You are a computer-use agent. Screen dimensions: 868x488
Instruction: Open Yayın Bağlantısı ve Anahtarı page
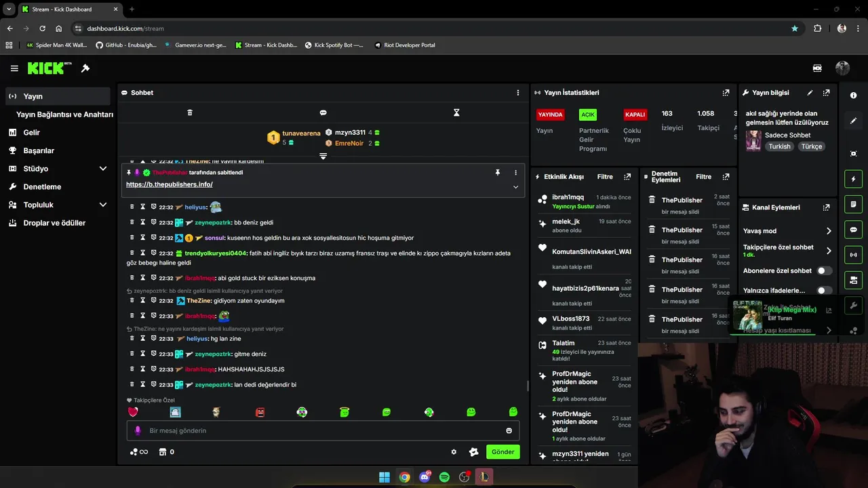(64, 115)
